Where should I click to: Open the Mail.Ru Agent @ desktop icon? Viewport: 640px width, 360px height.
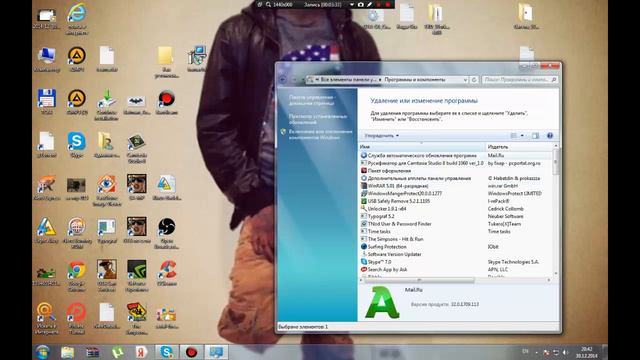pos(46,318)
